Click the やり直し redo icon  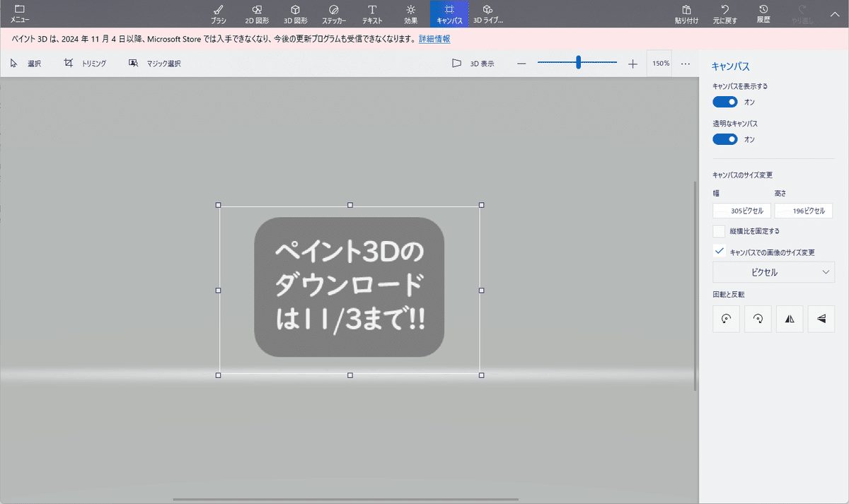802,14
